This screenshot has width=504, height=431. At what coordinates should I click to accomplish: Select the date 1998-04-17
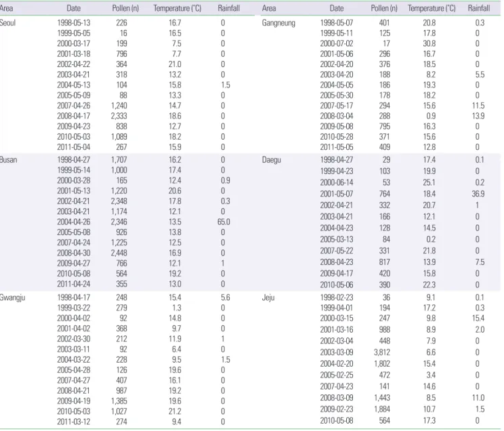pos(74,297)
